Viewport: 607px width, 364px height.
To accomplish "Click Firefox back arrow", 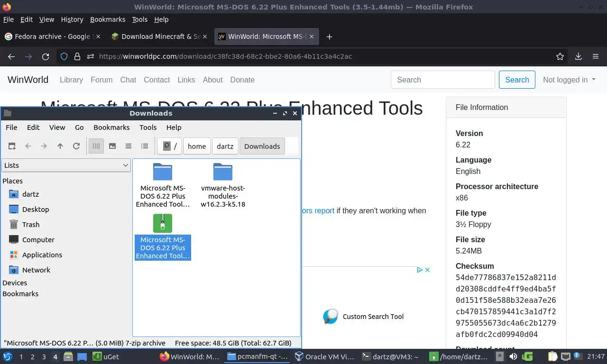I will click(x=11, y=56).
